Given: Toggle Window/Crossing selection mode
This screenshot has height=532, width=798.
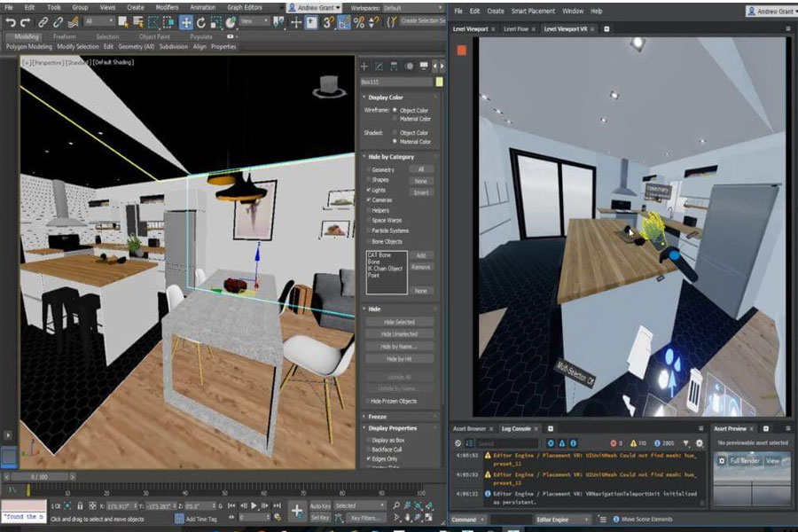Looking at the screenshot, I should pyautogui.click(x=168, y=22).
